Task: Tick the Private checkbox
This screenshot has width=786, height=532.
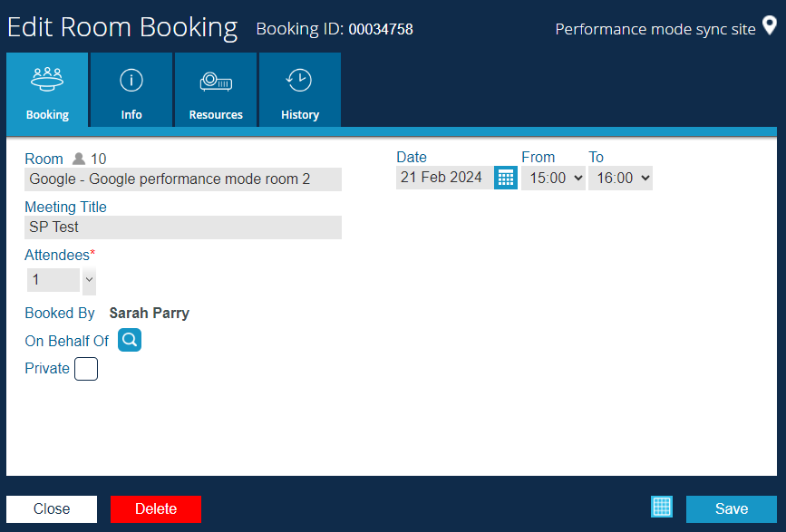Action: click(86, 369)
